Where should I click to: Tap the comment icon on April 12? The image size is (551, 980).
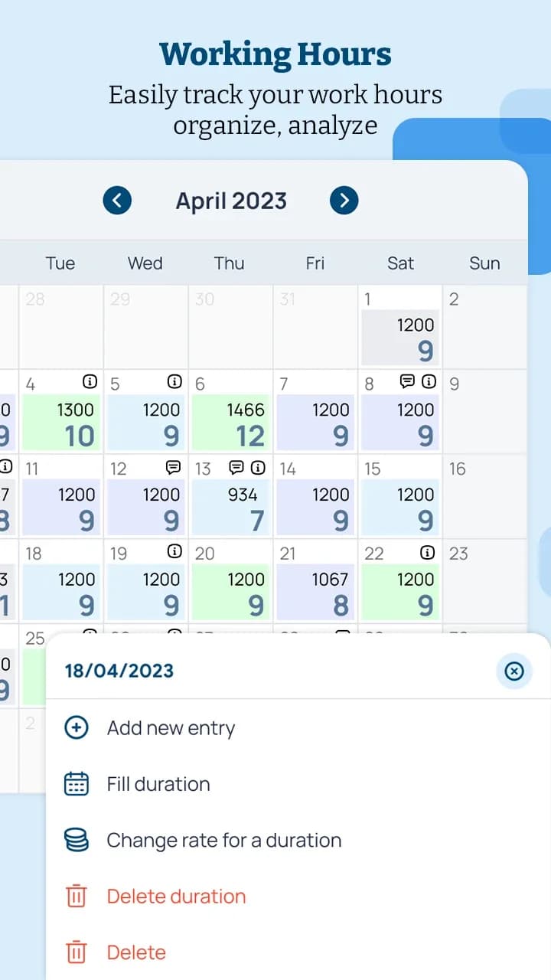tap(174, 465)
